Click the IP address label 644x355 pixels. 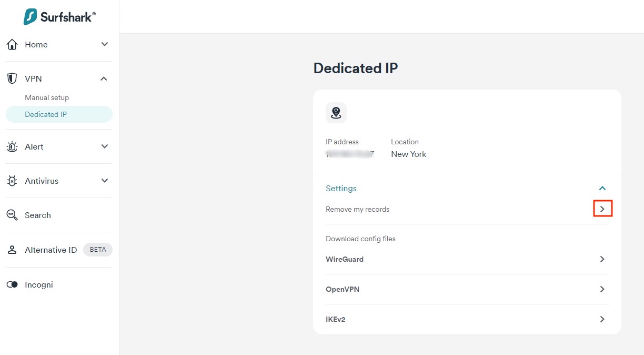coord(342,142)
